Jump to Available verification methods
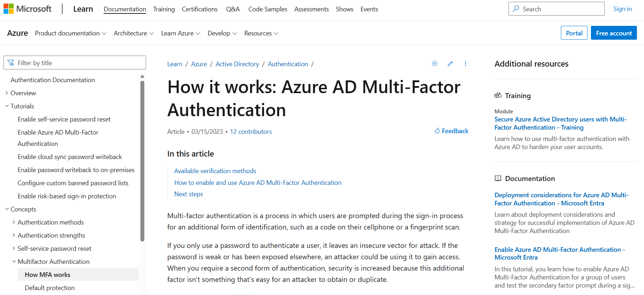 click(x=215, y=171)
